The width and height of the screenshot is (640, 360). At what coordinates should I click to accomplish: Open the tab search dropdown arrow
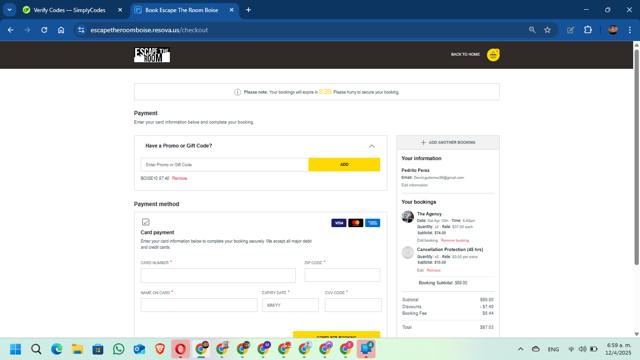click(x=9, y=10)
